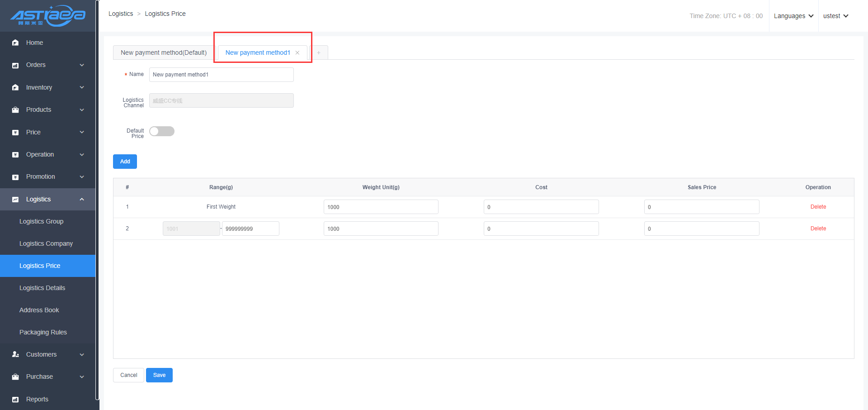The width and height of the screenshot is (868, 410).
Task: Click the Customers sidebar icon
Action: tap(15, 354)
